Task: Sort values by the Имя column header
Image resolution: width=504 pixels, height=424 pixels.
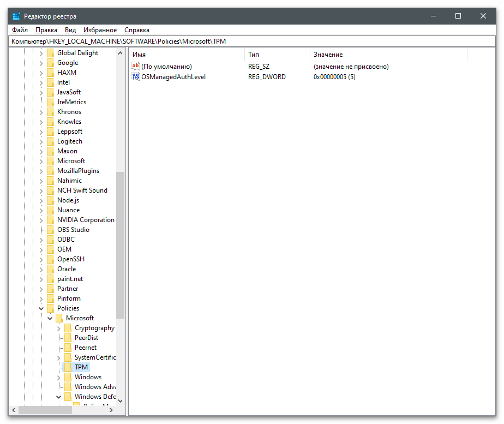Action: click(187, 55)
